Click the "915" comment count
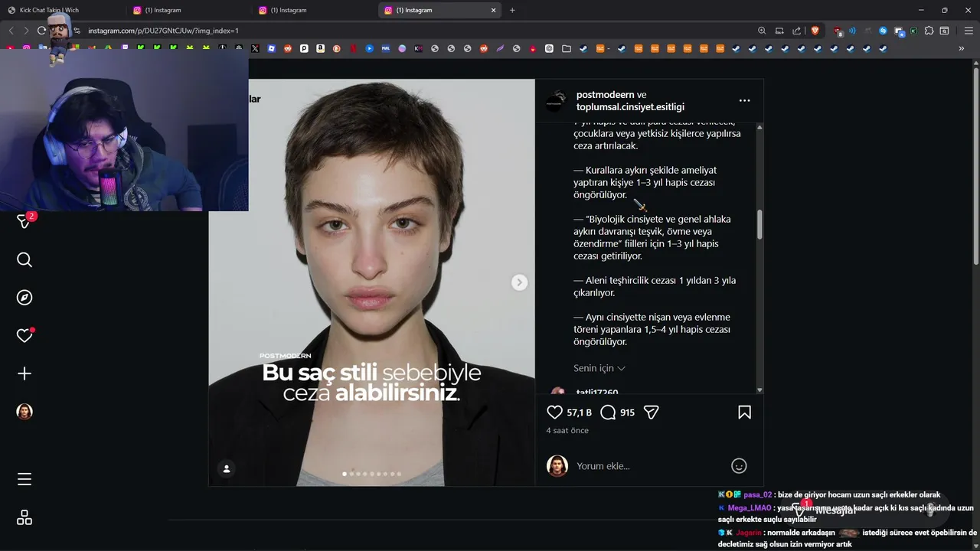 [627, 412]
